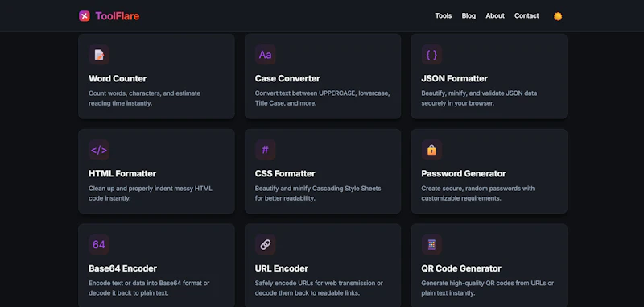Open the ToolFlare home link text
The height and width of the screenshot is (307, 644).
tap(117, 16)
